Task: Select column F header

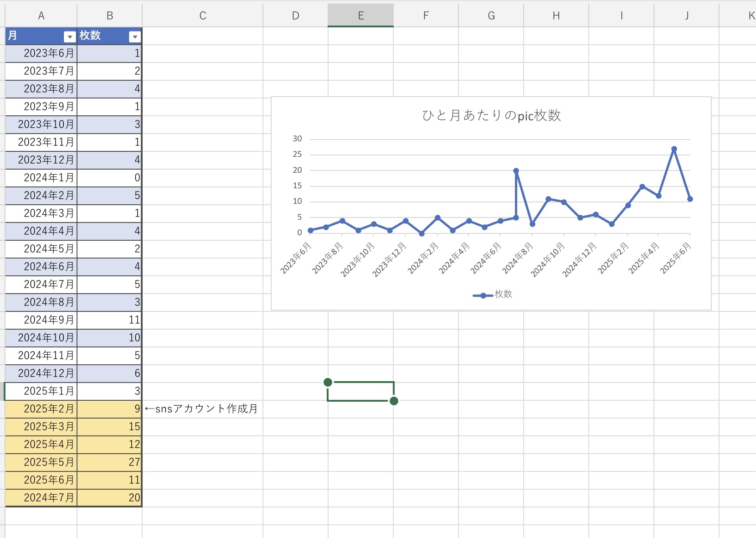Action: (426, 16)
